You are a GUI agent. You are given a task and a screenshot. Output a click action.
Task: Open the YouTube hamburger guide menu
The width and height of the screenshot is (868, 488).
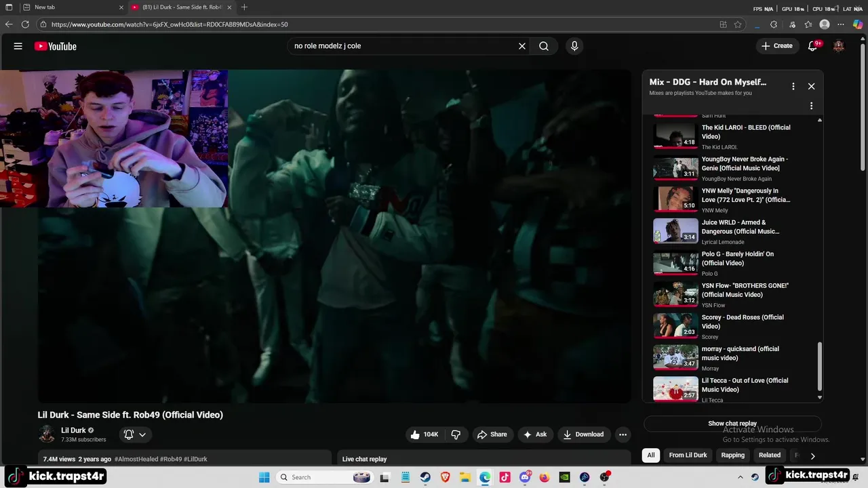18,46
